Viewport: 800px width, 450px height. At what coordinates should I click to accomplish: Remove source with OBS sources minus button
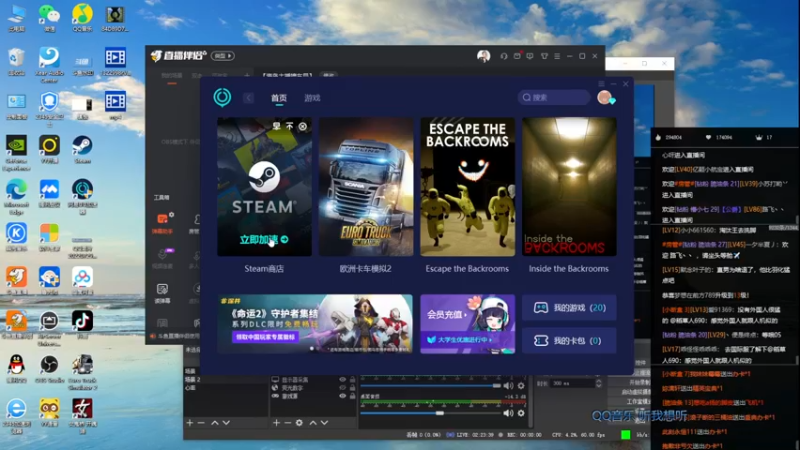tap(287, 422)
